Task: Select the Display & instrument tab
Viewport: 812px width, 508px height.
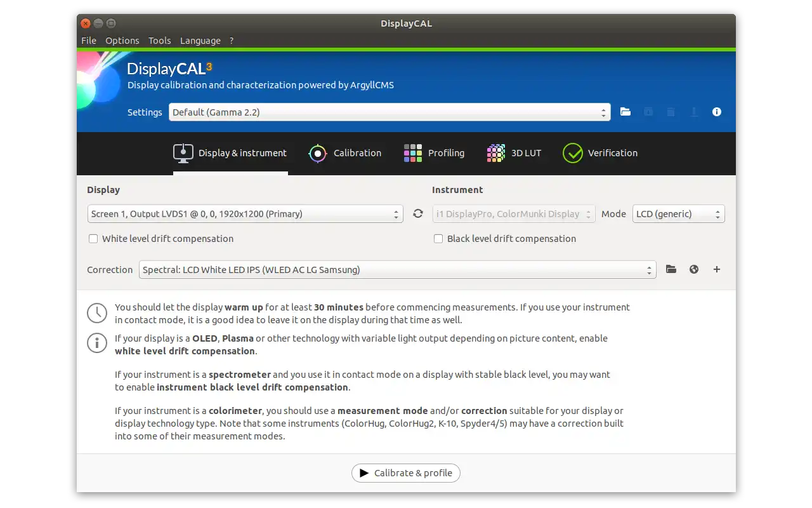Action: (x=230, y=153)
